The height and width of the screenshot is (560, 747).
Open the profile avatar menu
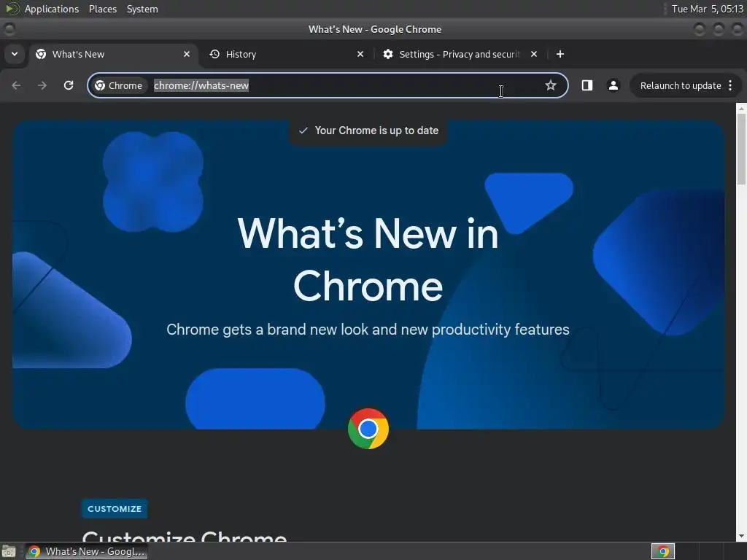click(x=613, y=85)
